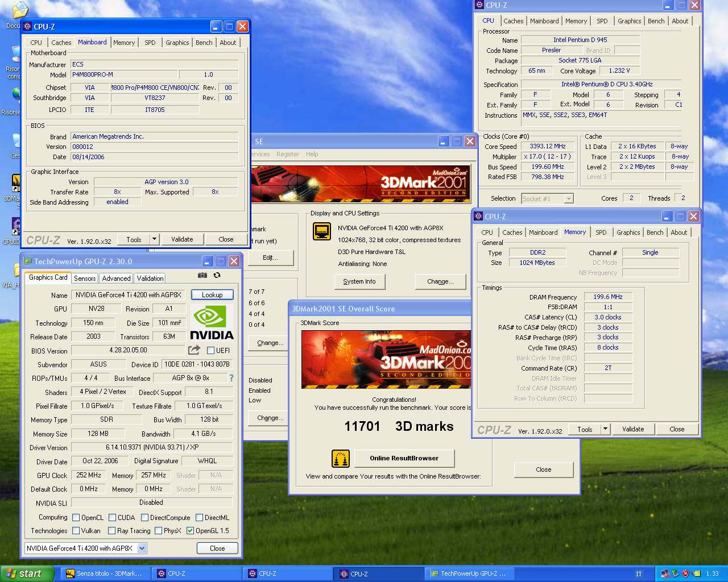Screen dimensions: 728x582
Task: Click the 3DMark taskbar item
Action: pos(105,574)
